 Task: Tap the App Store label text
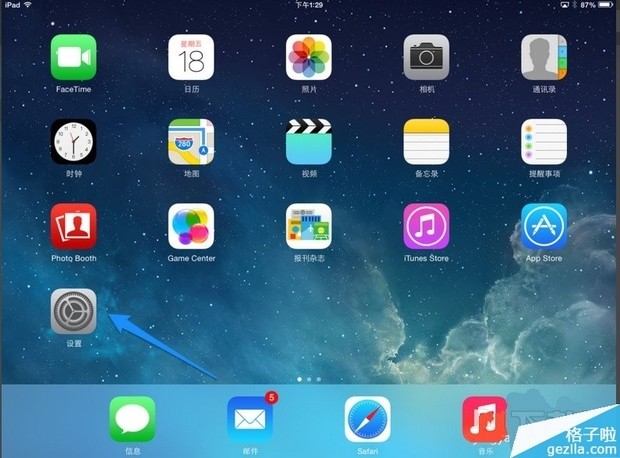[x=544, y=258]
